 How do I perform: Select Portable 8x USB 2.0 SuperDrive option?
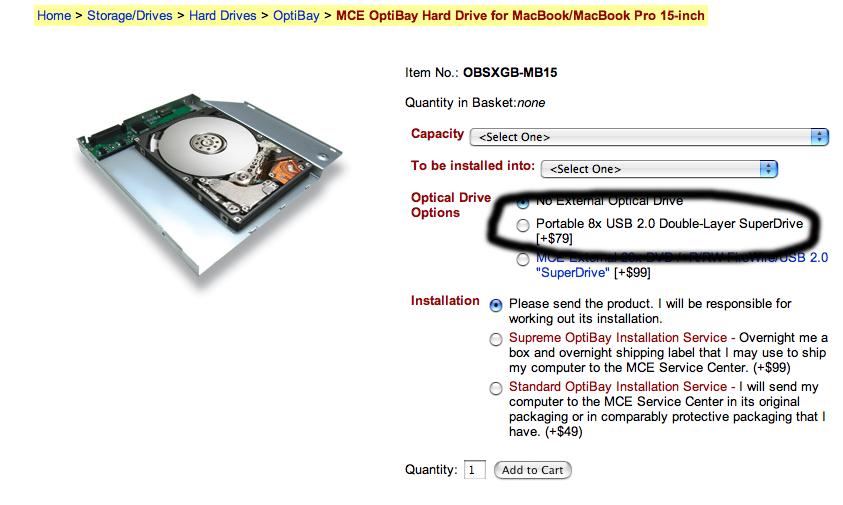click(x=523, y=225)
